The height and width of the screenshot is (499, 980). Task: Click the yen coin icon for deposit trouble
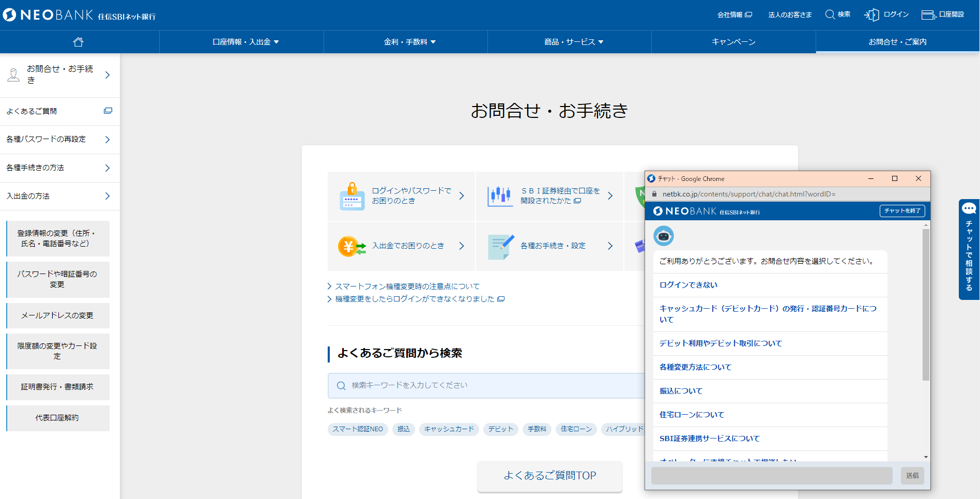[351, 246]
